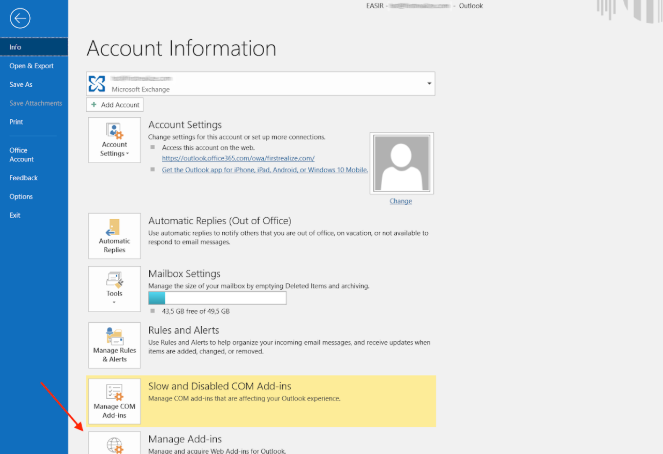
Task: Click the Microsoft Exchange account icon
Action: [x=97, y=84]
